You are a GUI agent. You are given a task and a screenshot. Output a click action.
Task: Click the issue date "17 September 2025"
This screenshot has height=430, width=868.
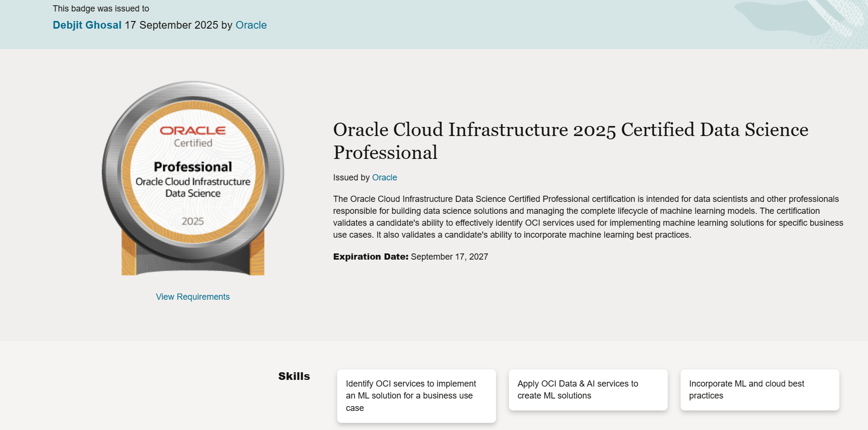point(172,25)
